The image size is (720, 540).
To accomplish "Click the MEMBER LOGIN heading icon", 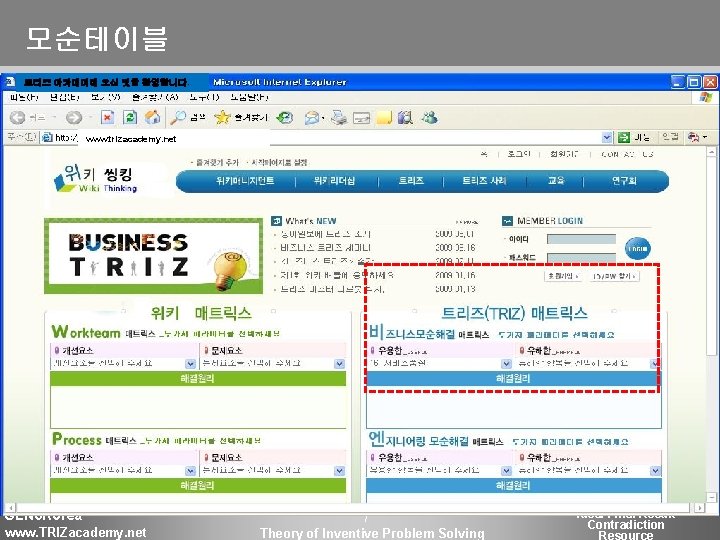I will point(507,221).
